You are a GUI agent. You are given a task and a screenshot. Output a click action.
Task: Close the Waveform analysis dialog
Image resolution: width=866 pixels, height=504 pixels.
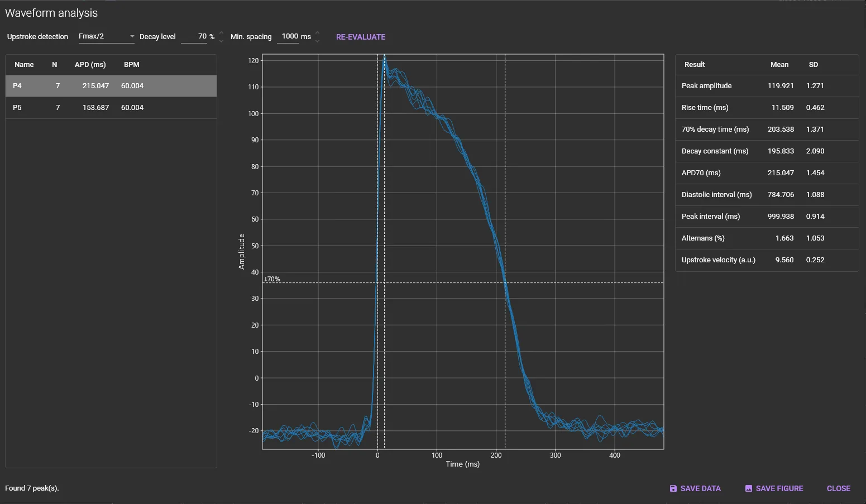pos(838,488)
